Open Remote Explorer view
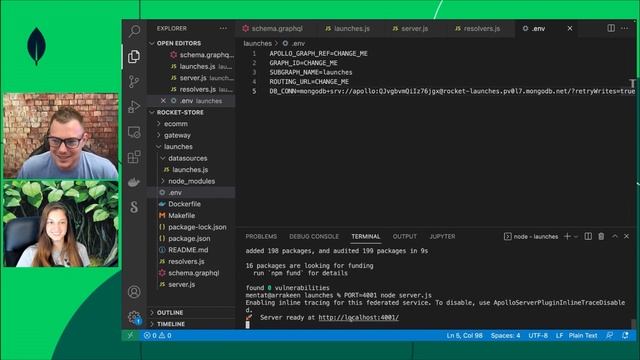 tap(134, 132)
